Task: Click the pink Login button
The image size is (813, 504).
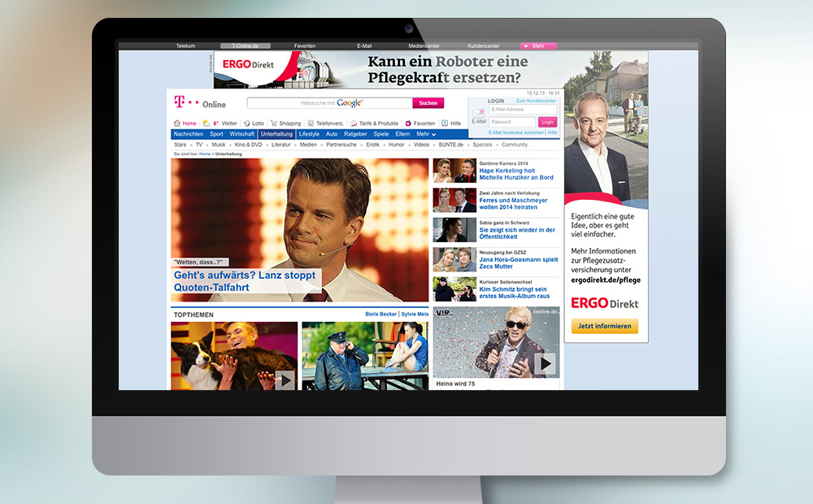Action: pyautogui.click(x=547, y=122)
